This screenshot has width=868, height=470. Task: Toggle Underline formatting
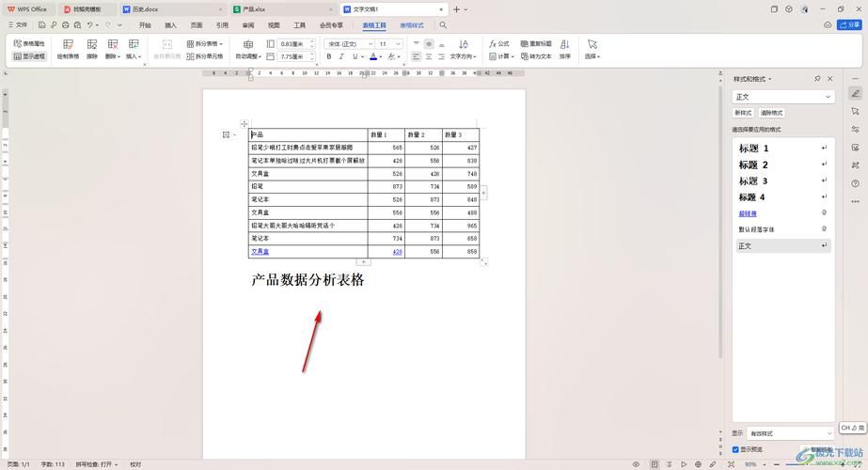point(355,55)
